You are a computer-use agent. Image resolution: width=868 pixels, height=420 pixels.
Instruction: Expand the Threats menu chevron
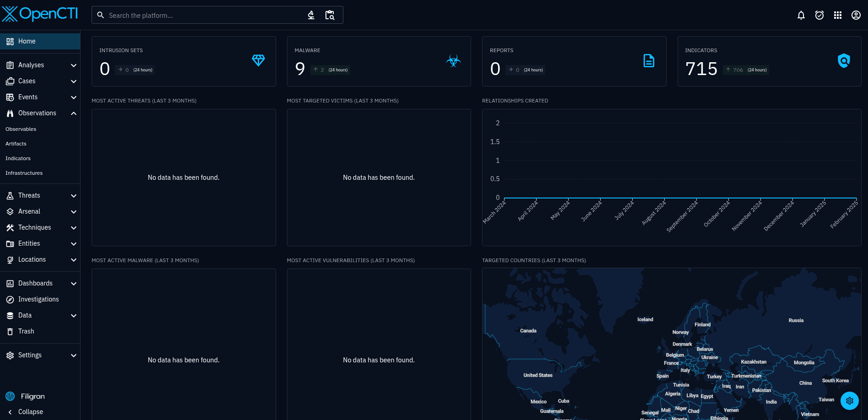[x=74, y=196]
